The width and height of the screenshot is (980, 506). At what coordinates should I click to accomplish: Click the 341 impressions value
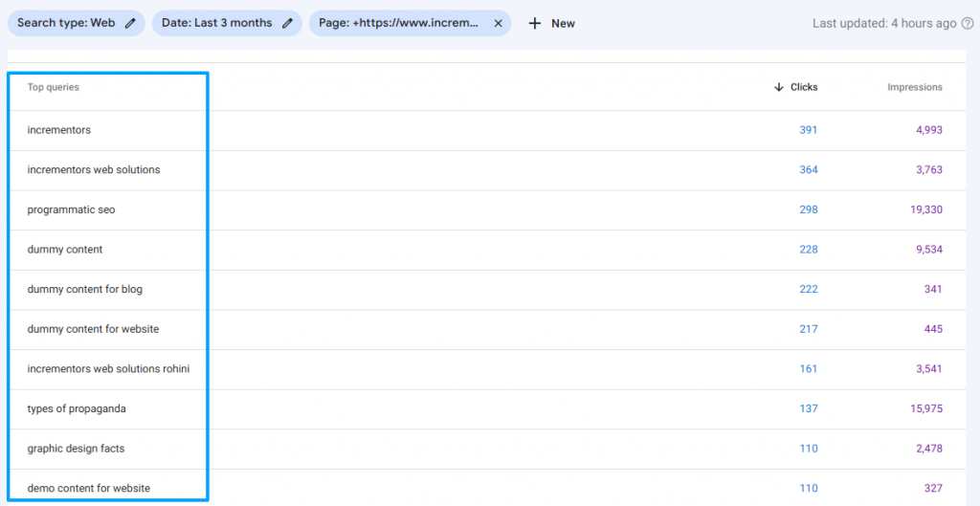pyautogui.click(x=933, y=289)
